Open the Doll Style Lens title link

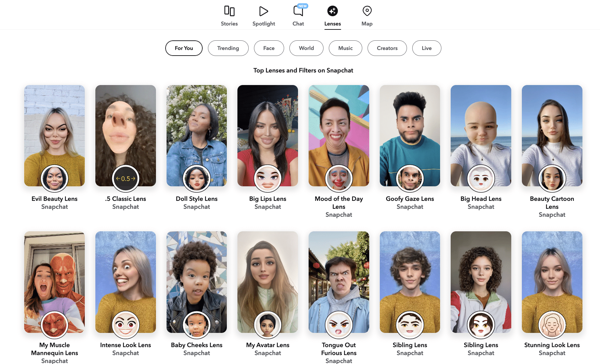point(197,199)
